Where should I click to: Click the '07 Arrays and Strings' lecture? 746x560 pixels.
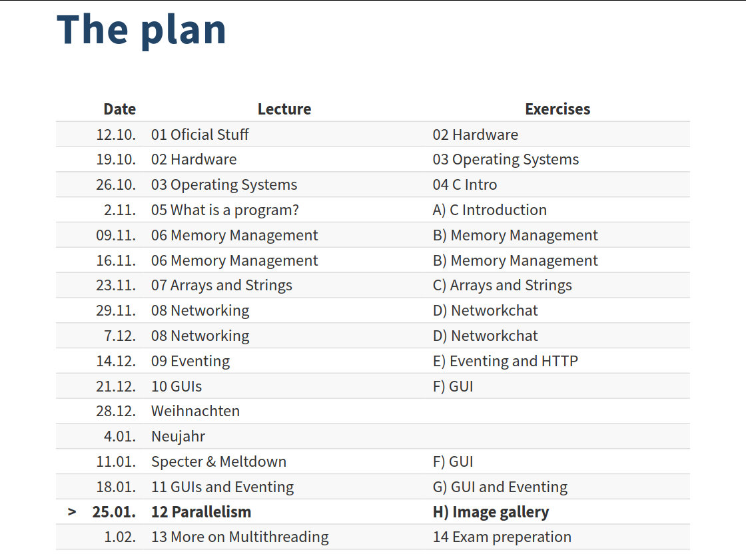coord(222,285)
